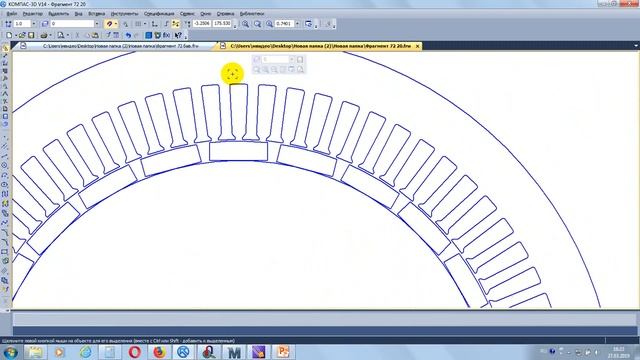
Task: Open the Окно menu
Action: pyautogui.click(x=206, y=14)
